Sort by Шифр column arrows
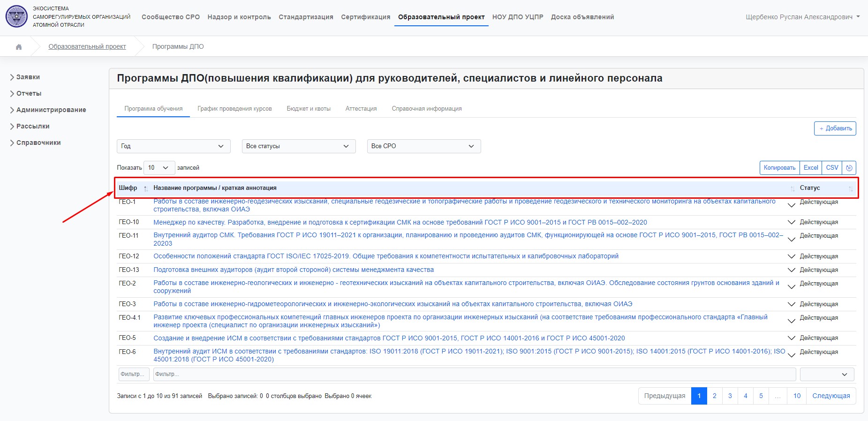Image resolution: width=868 pixels, height=421 pixels. pos(146,188)
